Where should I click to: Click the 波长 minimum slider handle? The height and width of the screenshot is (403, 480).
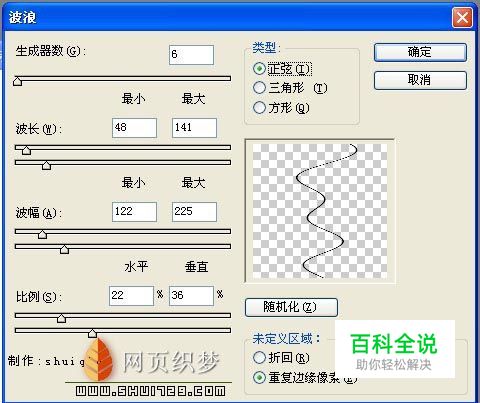pos(26,150)
